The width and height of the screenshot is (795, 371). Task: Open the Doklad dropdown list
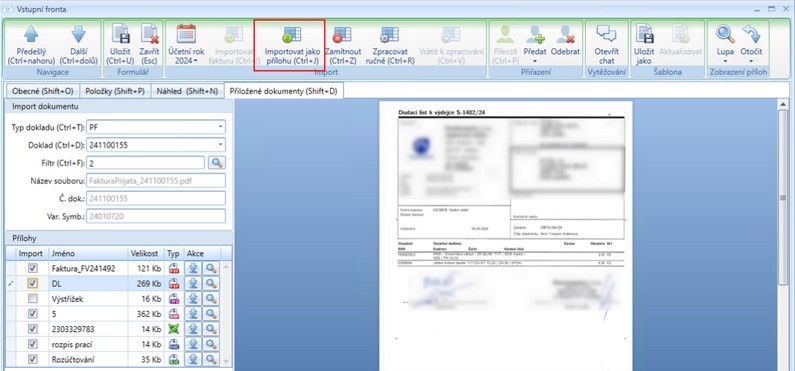tap(220, 145)
